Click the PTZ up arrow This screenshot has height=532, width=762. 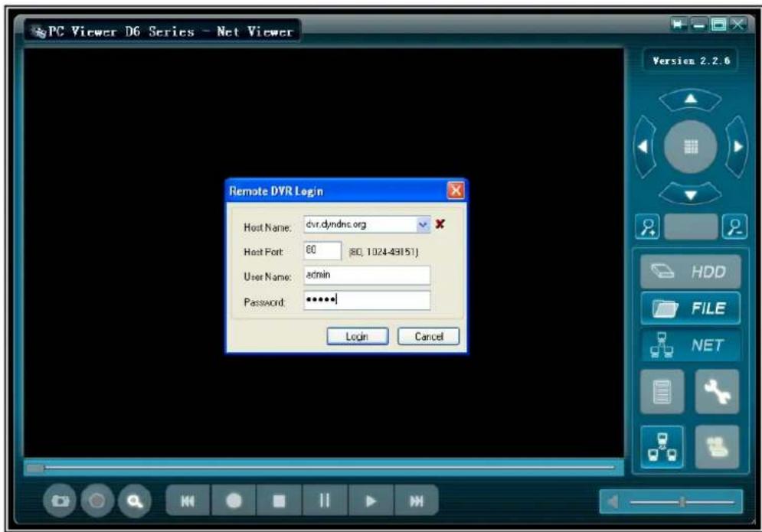(690, 100)
